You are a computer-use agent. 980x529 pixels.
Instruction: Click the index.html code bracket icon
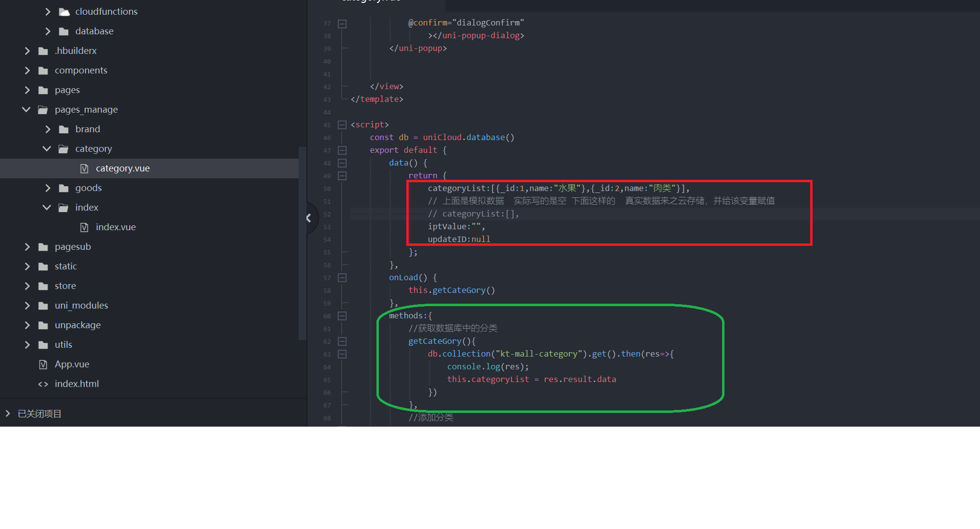pyautogui.click(x=43, y=384)
